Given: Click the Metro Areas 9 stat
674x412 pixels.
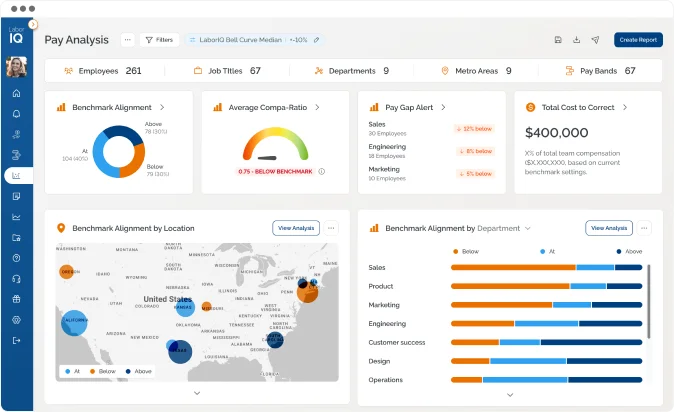Looking at the screenshot, I should pos(476,71).
